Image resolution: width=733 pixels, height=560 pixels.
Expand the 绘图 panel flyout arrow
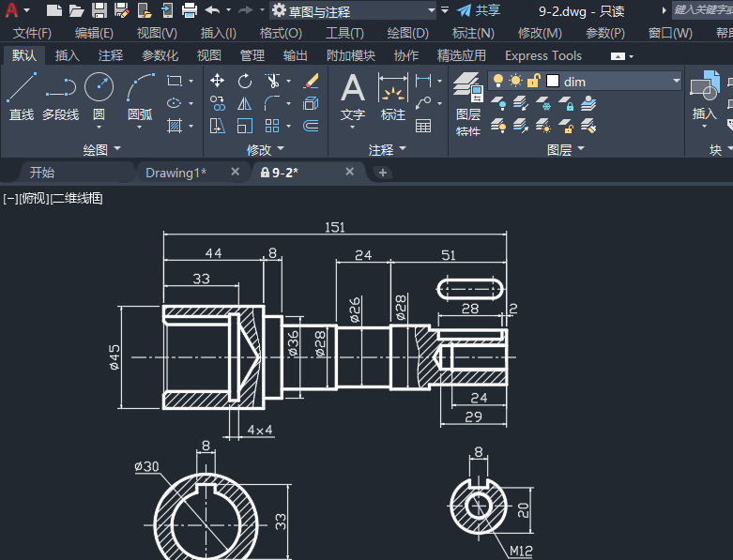(x=118, y=149)
